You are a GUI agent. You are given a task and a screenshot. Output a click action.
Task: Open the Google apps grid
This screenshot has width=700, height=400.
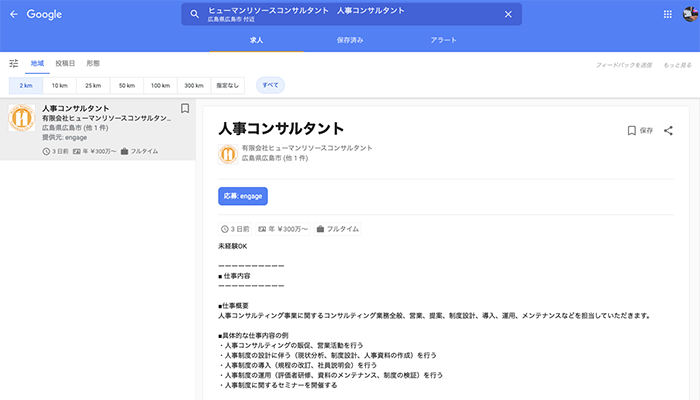(x=667, y=14)
